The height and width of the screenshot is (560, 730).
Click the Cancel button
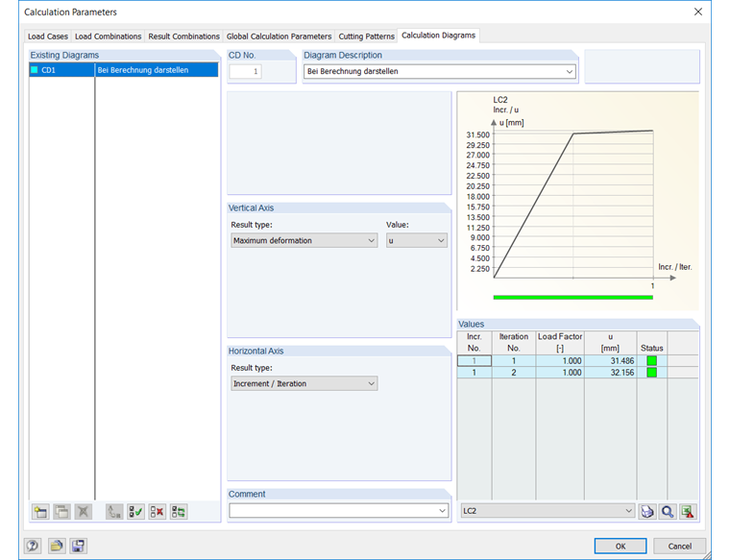click(x=680, y=546)
